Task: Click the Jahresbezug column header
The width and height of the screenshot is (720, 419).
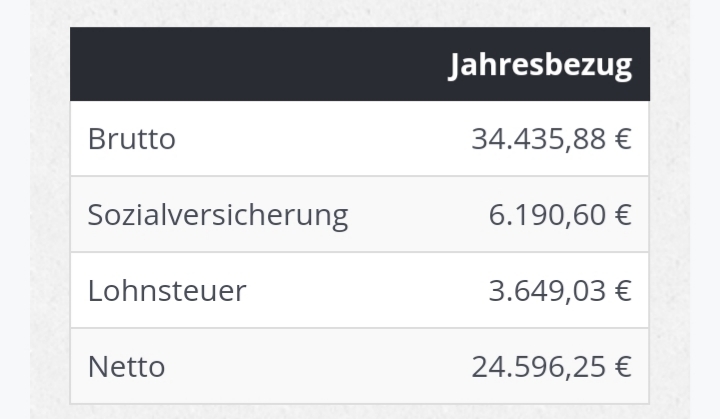Action: click(x=540, y=65)
